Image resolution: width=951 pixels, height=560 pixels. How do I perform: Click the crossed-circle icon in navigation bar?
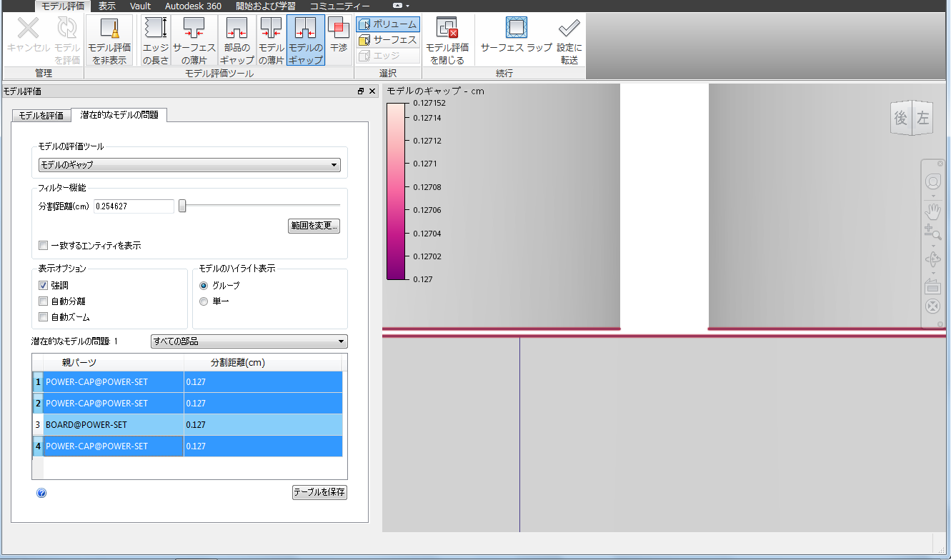pyautogui.click(x=932, y=306)
